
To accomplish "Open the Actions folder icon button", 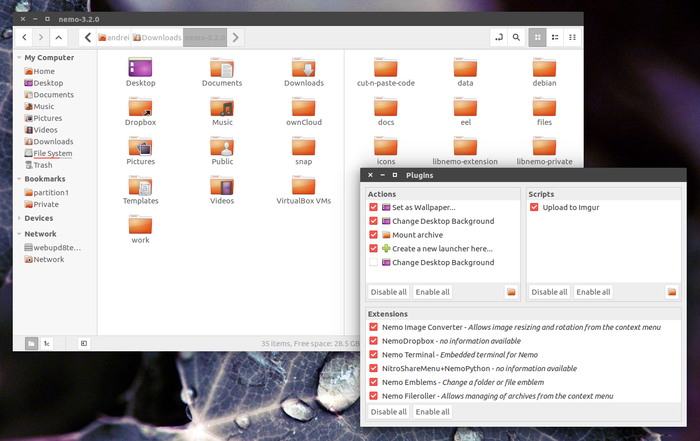I will tap(511, 292).
